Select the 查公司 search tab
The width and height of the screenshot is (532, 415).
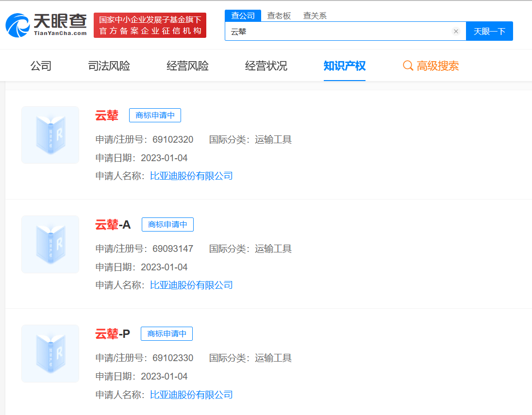point(243,16)
